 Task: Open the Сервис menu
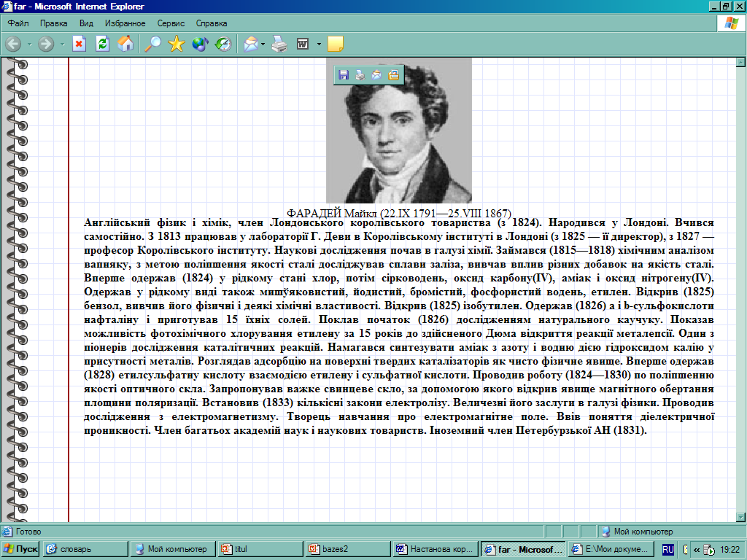[171, 23]
